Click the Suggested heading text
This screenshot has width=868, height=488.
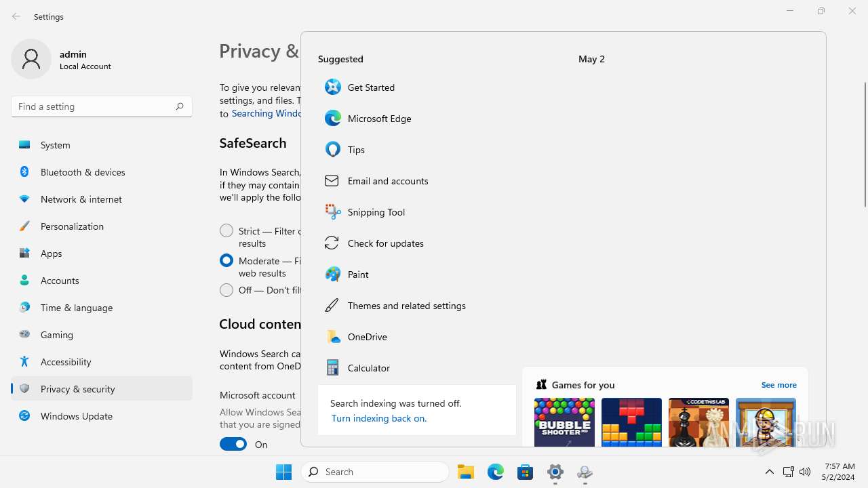tap(340, 59)
